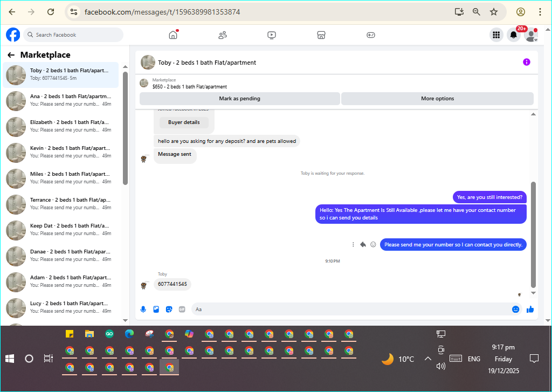Viewport: 552px width, 392px height.
Task: Go to the Home feed icon
Action: coord(173,35)
